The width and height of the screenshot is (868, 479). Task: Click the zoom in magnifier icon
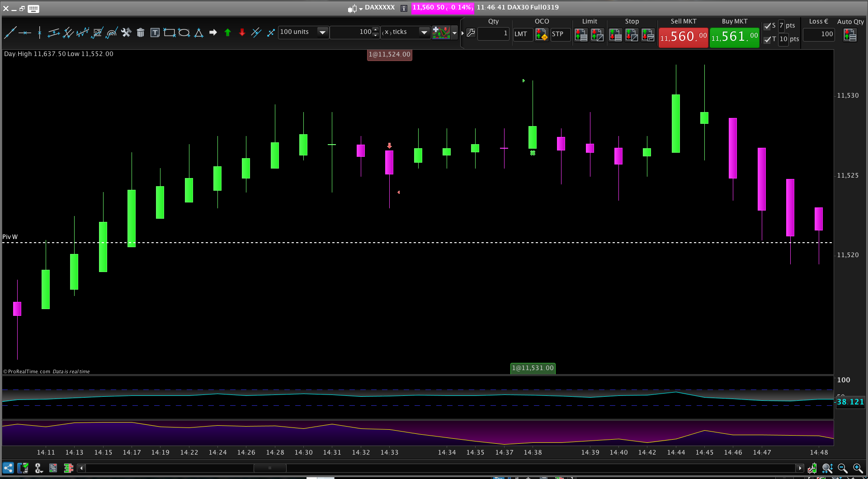[857, 468]
